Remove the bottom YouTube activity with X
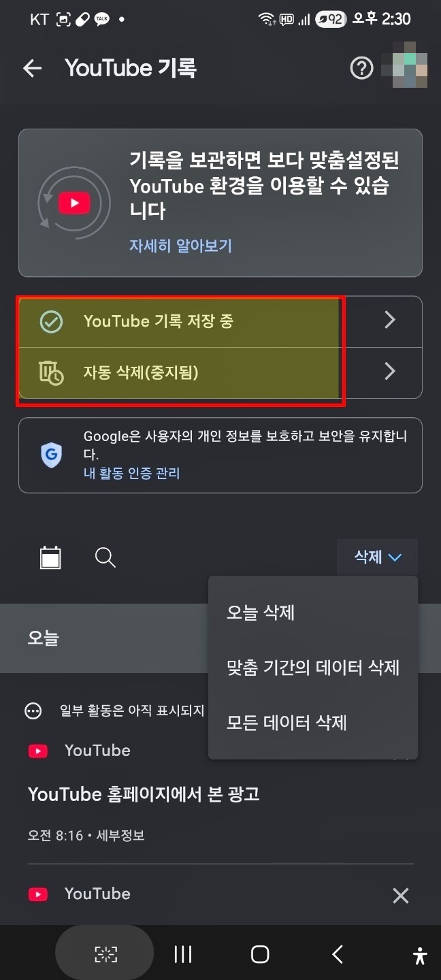This screenshot has width=441, height=980. [x=401, y=896]
